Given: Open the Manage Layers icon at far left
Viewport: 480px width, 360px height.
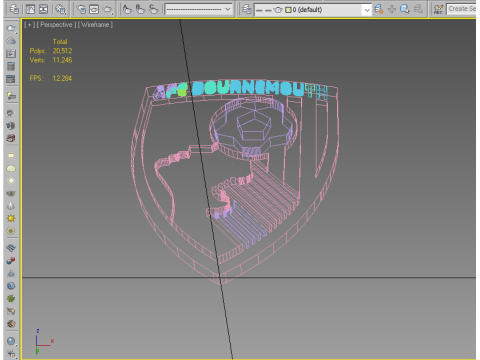Looking at the screenshot, I should coord(14,9).
